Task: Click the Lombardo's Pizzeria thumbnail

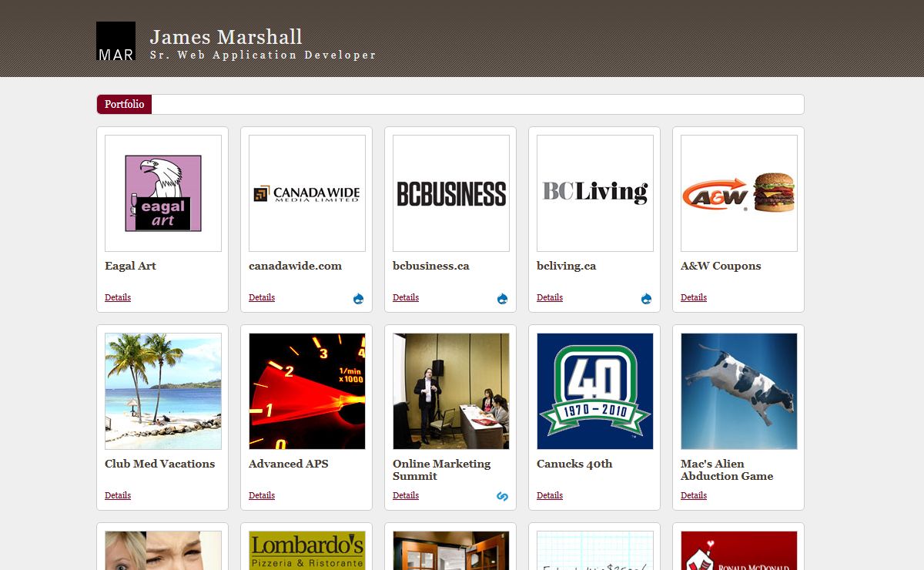Action: [307, 550]
